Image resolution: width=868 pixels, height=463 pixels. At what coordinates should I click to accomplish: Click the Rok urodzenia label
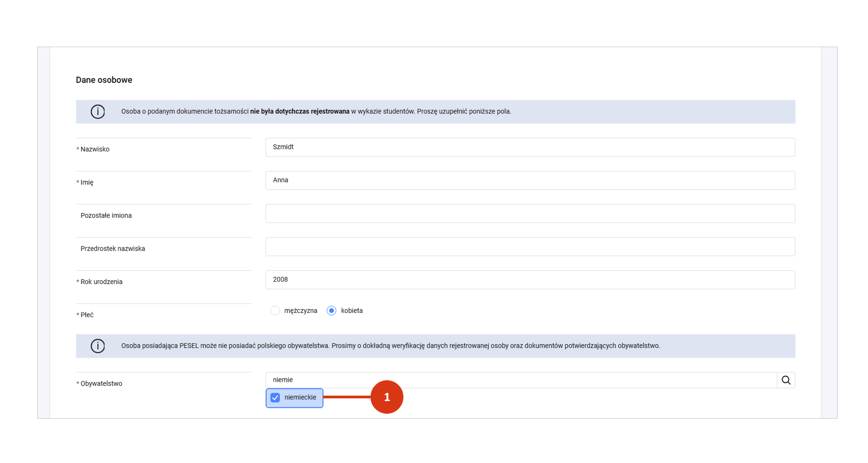pyautogui.click(x=101, y=282)
